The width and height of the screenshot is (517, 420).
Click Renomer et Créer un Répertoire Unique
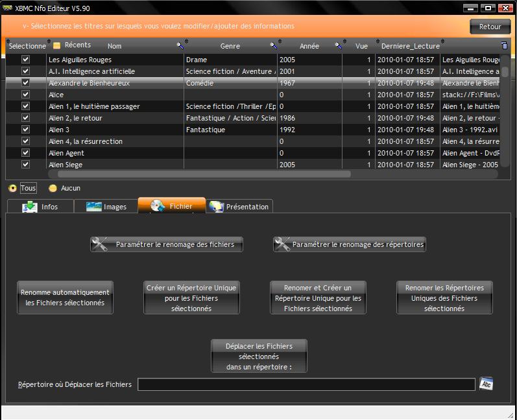(318, 297)
